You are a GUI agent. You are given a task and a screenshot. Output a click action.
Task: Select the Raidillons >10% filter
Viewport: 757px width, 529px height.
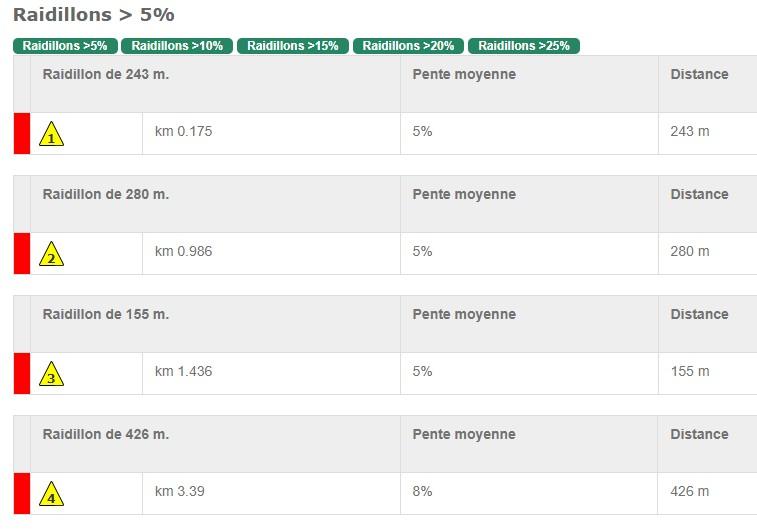point(177,46)
